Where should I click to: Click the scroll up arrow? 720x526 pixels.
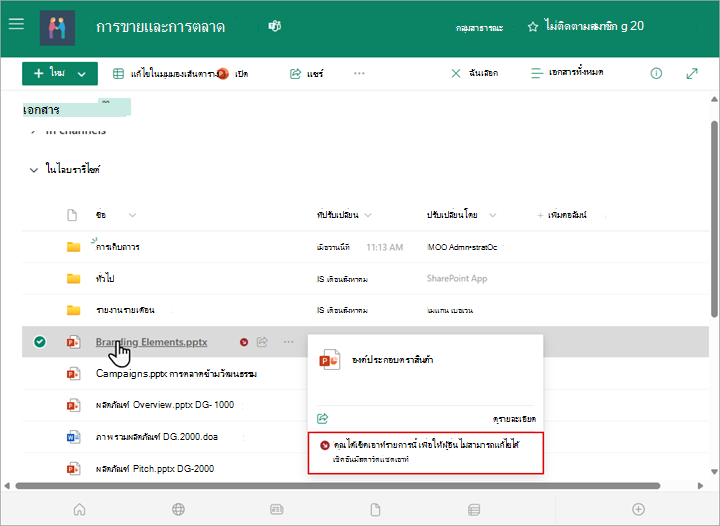pos(714,99)
